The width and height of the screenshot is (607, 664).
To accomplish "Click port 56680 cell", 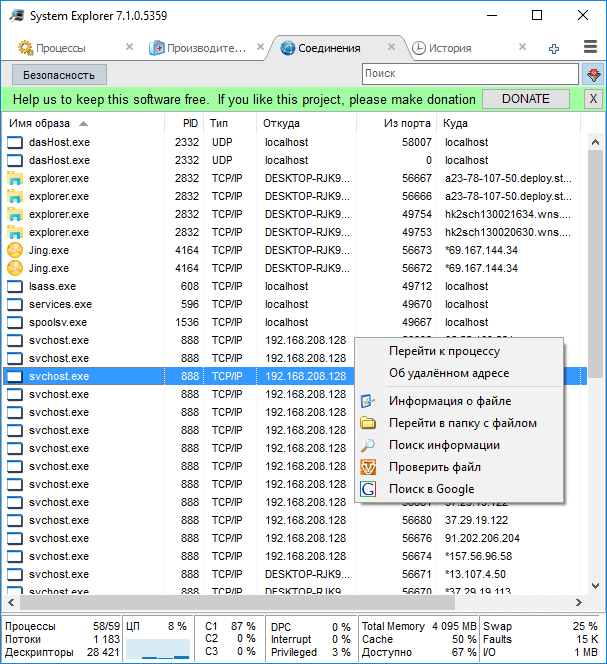I will [x=416, y=520].
